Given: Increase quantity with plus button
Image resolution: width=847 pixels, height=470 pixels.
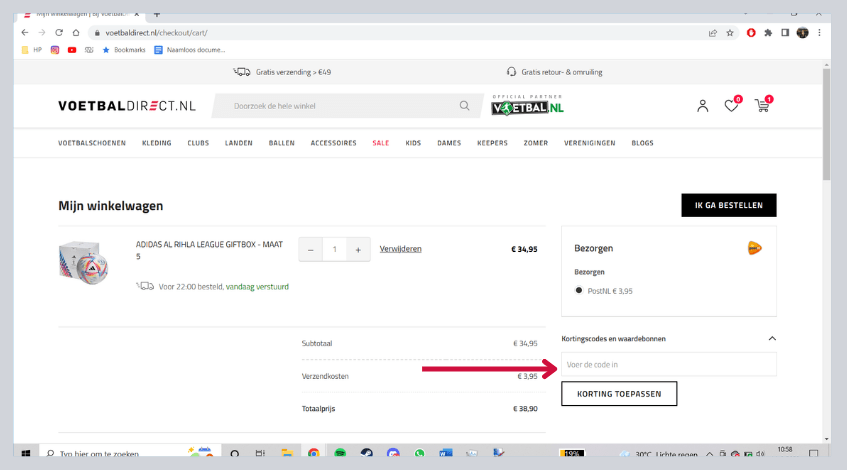Looking at the screenshot, I should point(358,249).
